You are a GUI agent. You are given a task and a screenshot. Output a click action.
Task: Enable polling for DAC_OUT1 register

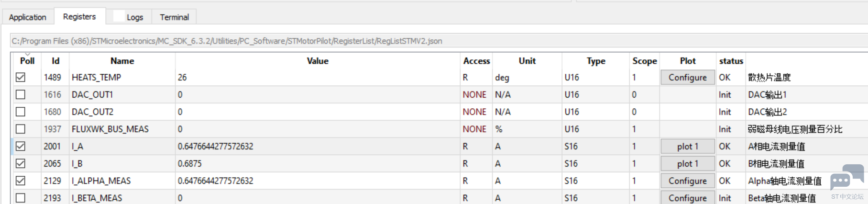(x=21, y=94)
